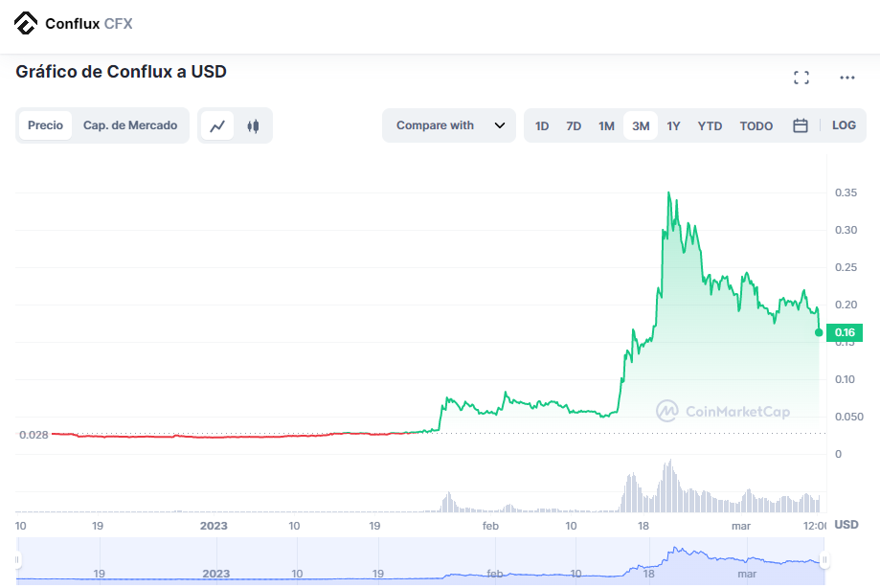
Task: Select the 1D time range
Action: tap(542, 125)
